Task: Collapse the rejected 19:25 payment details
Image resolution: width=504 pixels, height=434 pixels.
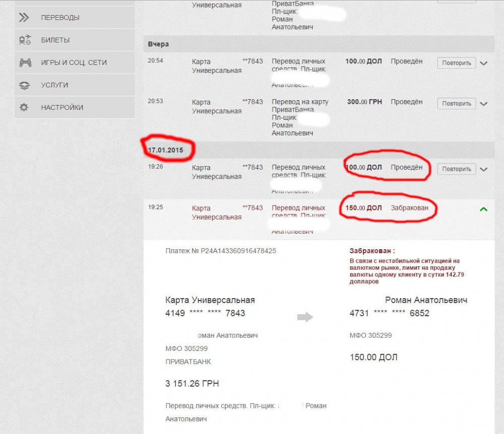Action: (x=483, y=209)
